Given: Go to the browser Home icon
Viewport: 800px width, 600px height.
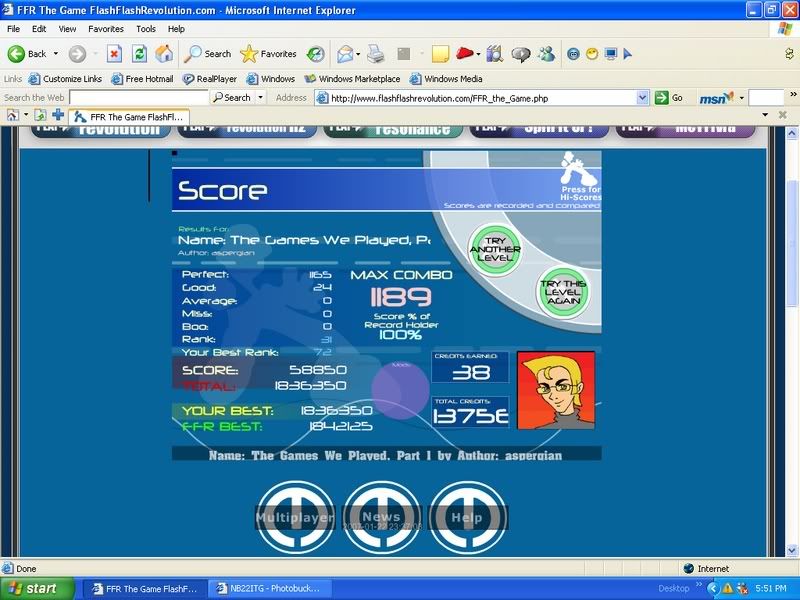Looking at the screenshot, I should pyautogui.click(x=164, y=54).
